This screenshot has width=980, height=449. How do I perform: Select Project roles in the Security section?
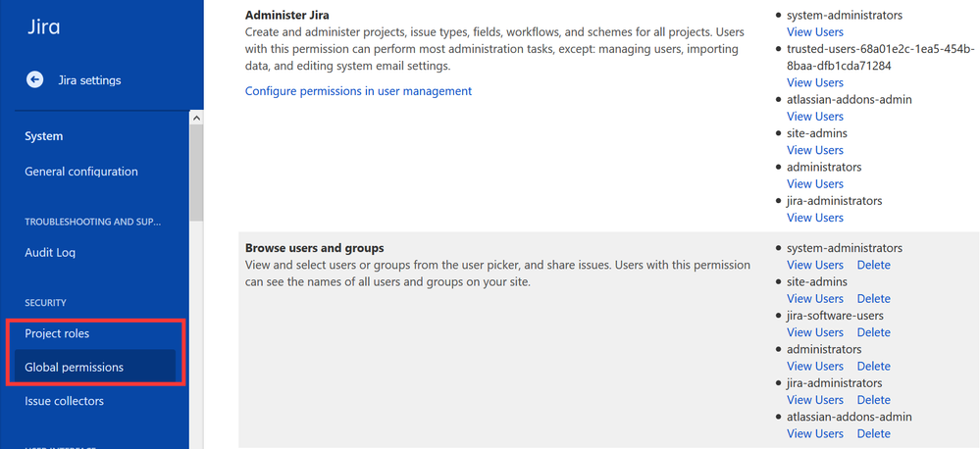coord(57,333)
